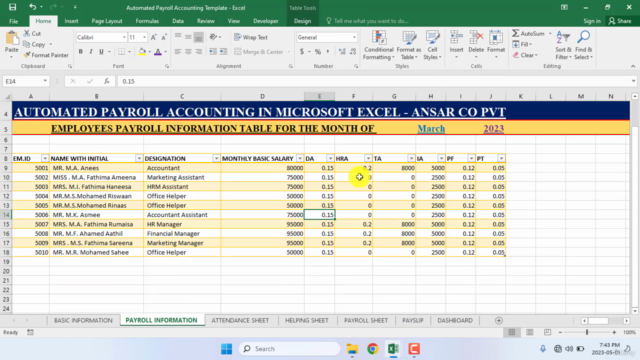This screenshot has height=360, width=640.
Task: Open MONTHLY BASIC SALARY filter dropdown
Action: [x=300, y=158]
